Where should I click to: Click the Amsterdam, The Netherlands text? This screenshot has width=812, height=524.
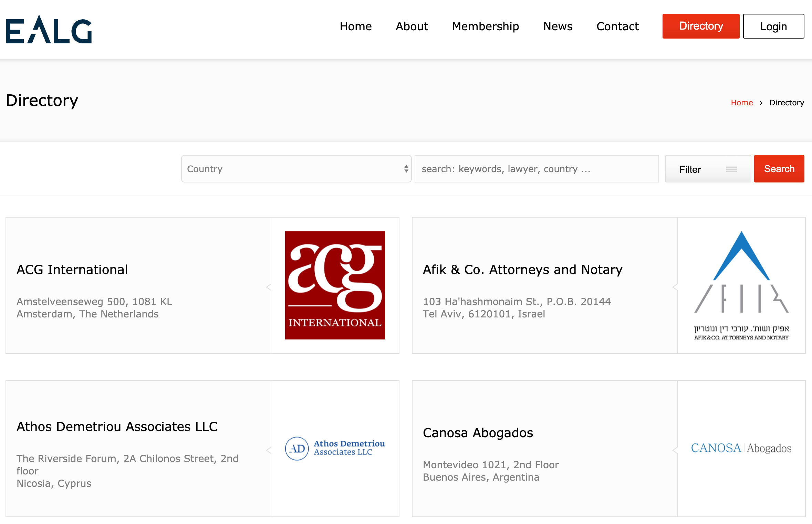tap(87, 314)
